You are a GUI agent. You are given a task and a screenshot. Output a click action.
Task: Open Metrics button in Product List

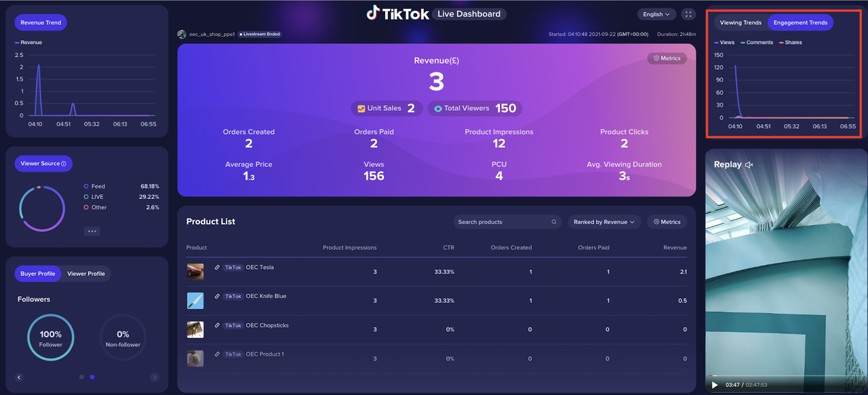667,222
